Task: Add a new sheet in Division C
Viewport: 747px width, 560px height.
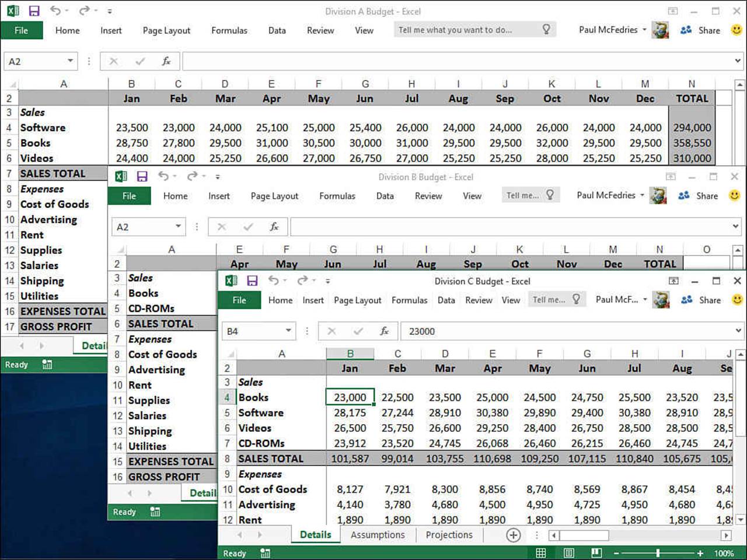Action: pyautogui.click(x=514, y=535)
